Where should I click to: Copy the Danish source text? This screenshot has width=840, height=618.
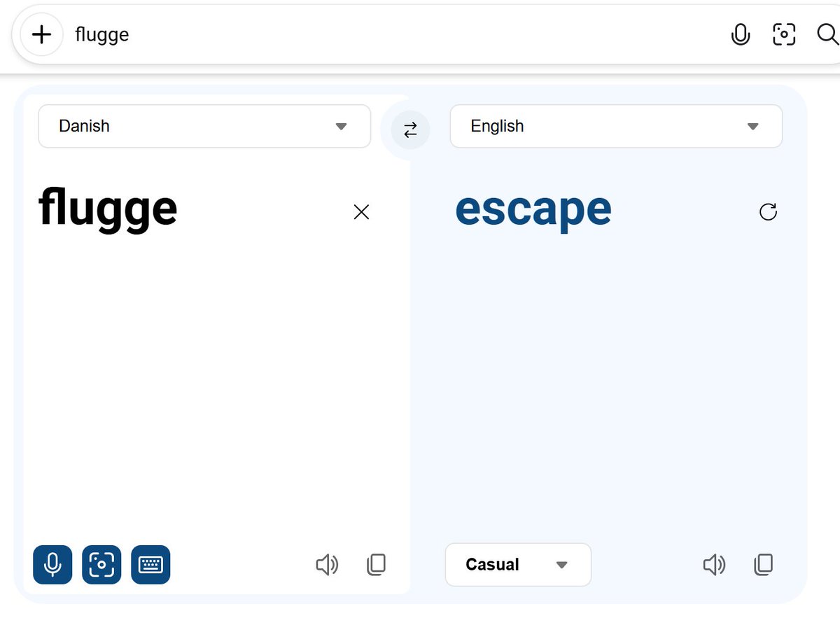(376, 565)
